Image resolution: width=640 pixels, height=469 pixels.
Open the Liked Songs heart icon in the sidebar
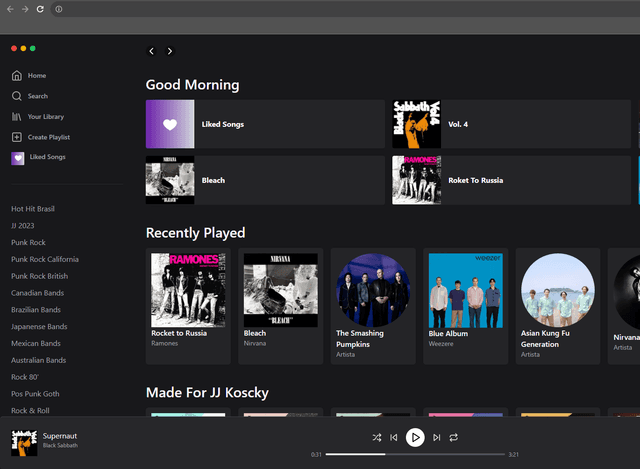[18, 158]
